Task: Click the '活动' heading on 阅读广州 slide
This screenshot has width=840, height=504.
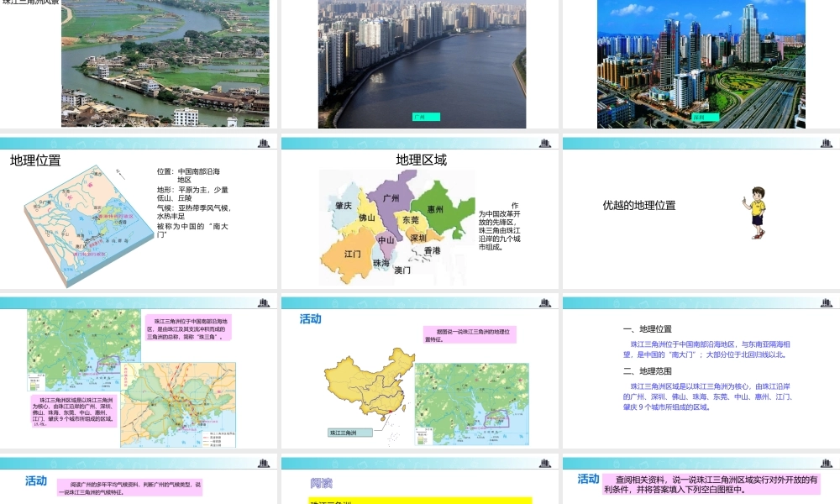Action: [36, 481]
